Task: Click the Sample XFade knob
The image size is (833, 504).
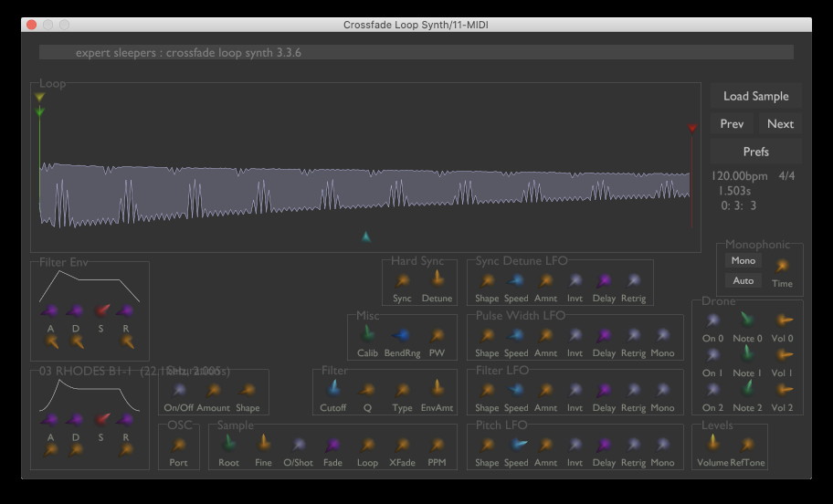Action: (402, 445)
